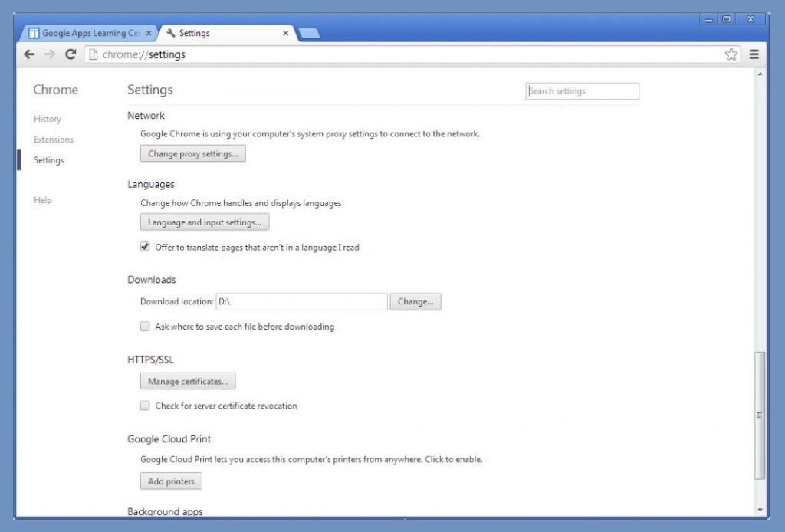
Task: Close the Google Apps Learning Center tab
Action: click(x=149, y=33)
